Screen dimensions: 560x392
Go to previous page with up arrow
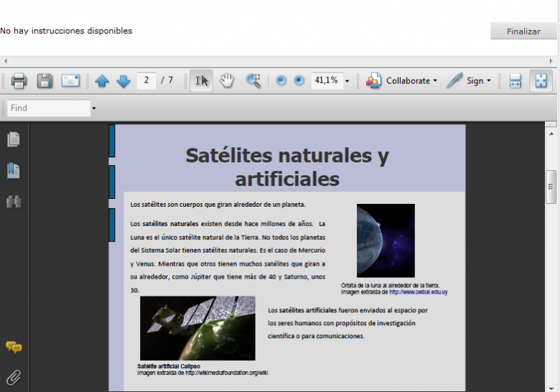point(102,81)
